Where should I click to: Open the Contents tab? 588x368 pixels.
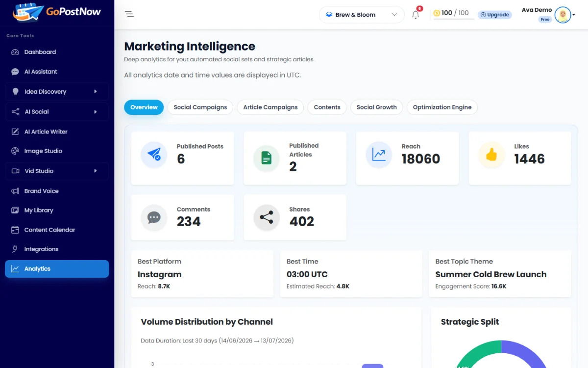(x=327, y=107)
